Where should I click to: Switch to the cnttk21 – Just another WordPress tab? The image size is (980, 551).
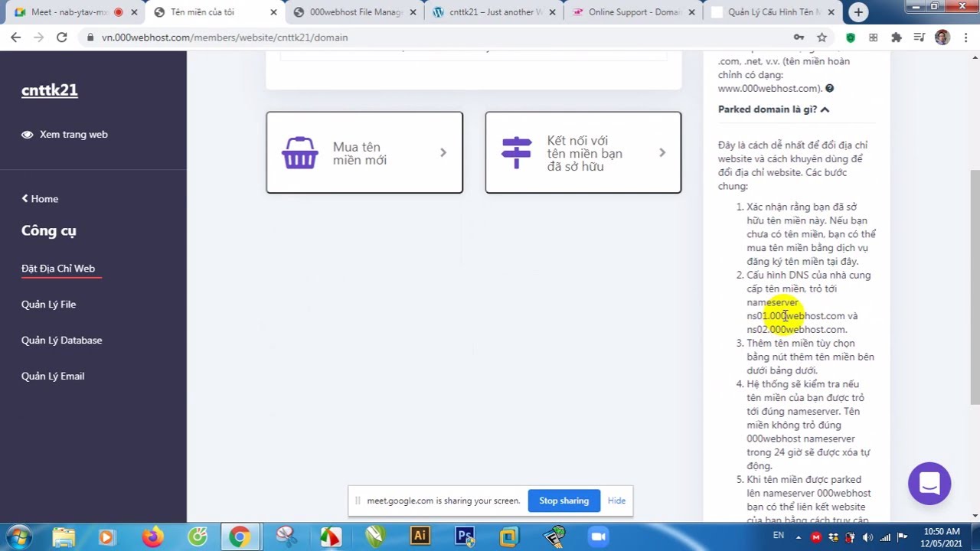pos(495,12)
